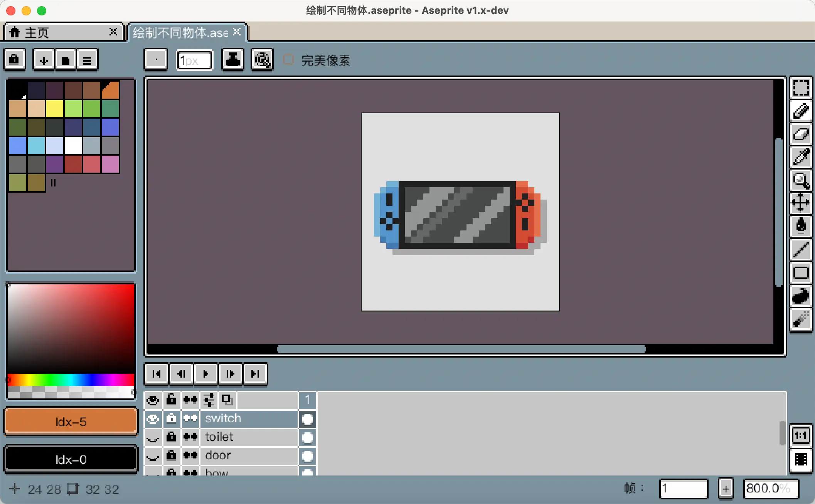The image size is (815, 504).
Task: Unlock the toilet layer
Action: 171,437
